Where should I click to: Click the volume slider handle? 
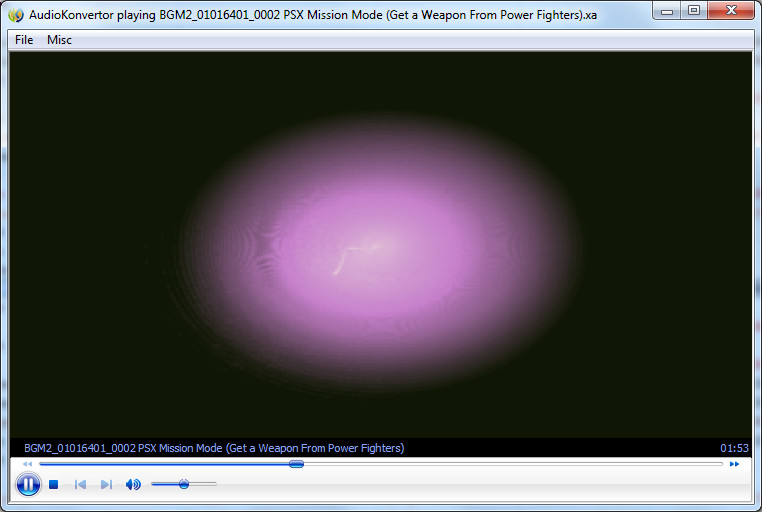(184, 484)
